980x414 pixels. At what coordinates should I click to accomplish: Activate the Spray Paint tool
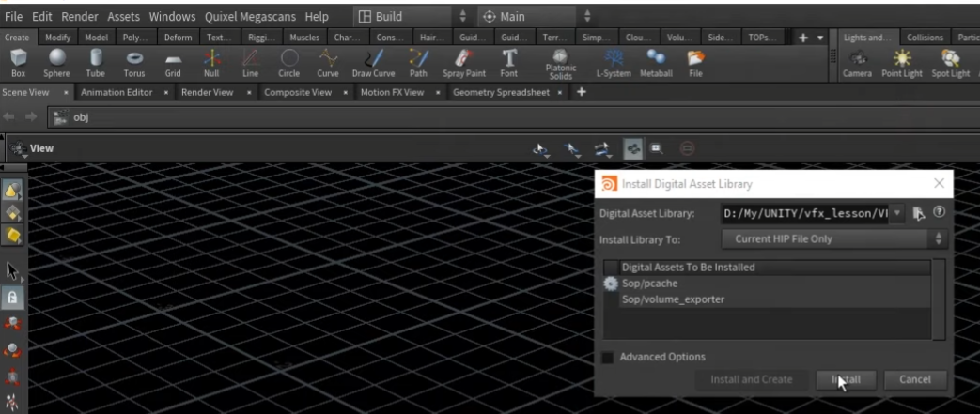coord(464,63)
